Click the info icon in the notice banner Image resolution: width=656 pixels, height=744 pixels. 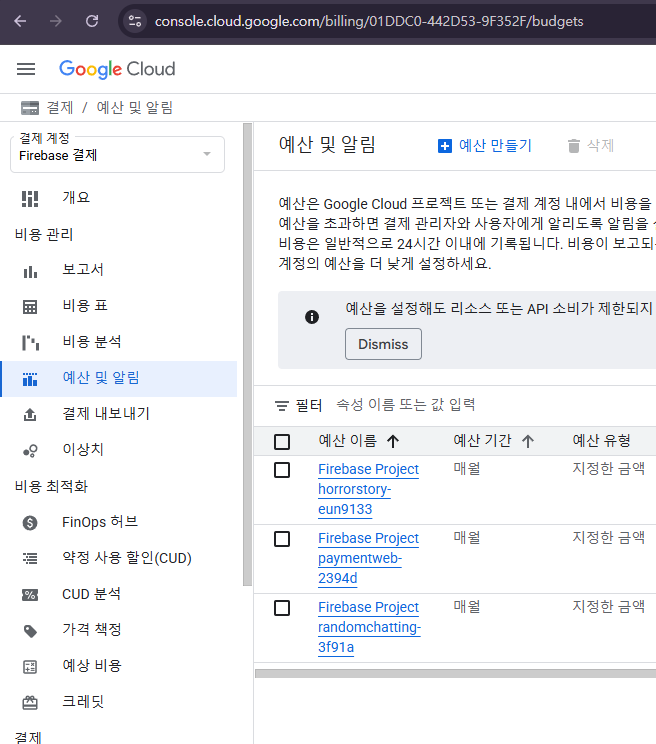(312, 317)
